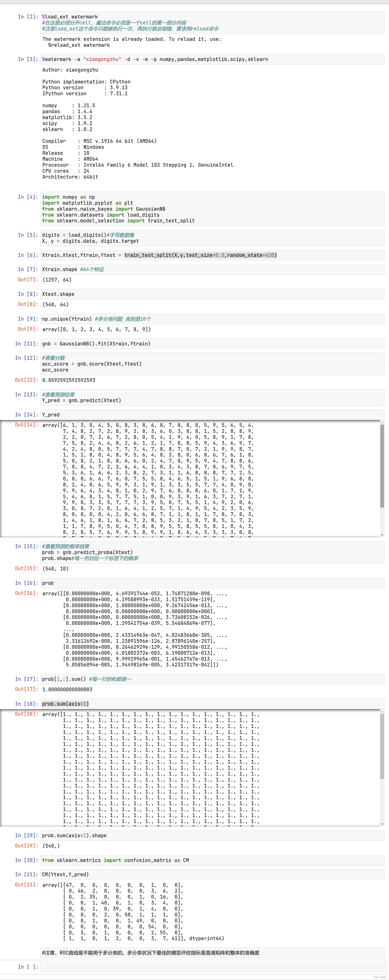Click the train_test_split code cell
389x980 pixels.
click(x=212, y=255)
